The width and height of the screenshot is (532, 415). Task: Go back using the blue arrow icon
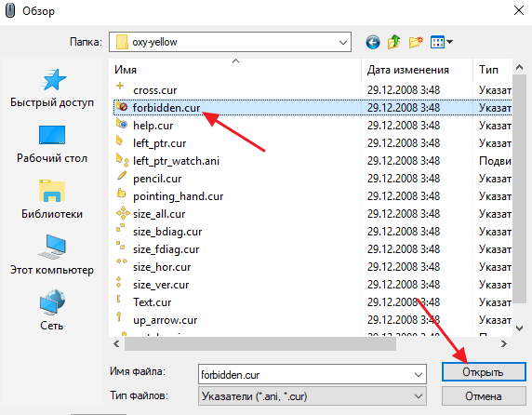(373, 43)
